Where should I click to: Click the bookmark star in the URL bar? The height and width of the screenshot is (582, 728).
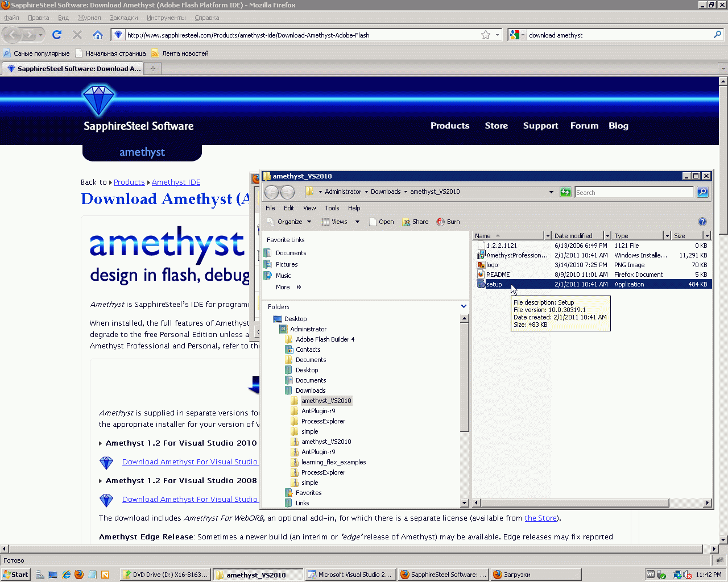486,35
